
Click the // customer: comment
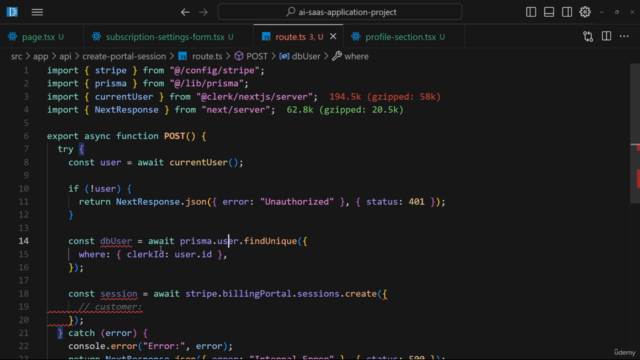110,307
